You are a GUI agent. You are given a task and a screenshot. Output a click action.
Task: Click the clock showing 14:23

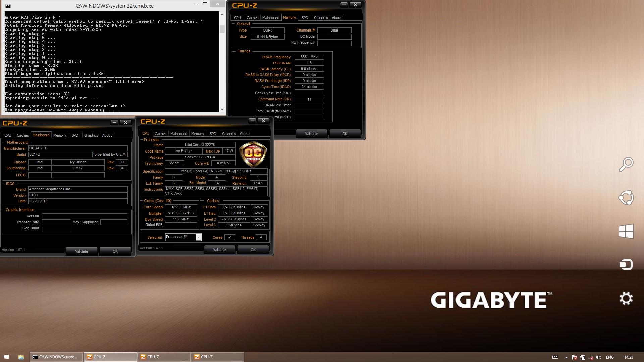[x=629, y=357]
